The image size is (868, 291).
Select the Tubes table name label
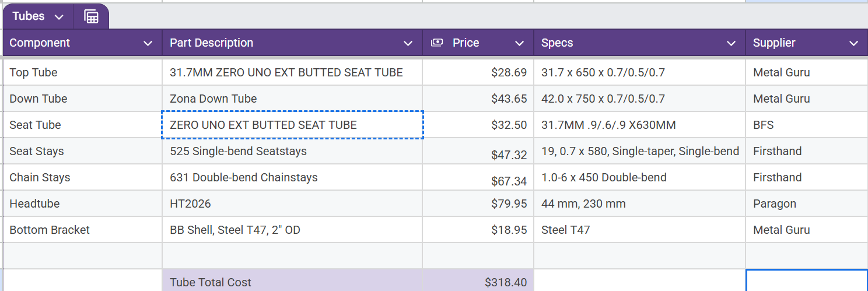(29, 16)
